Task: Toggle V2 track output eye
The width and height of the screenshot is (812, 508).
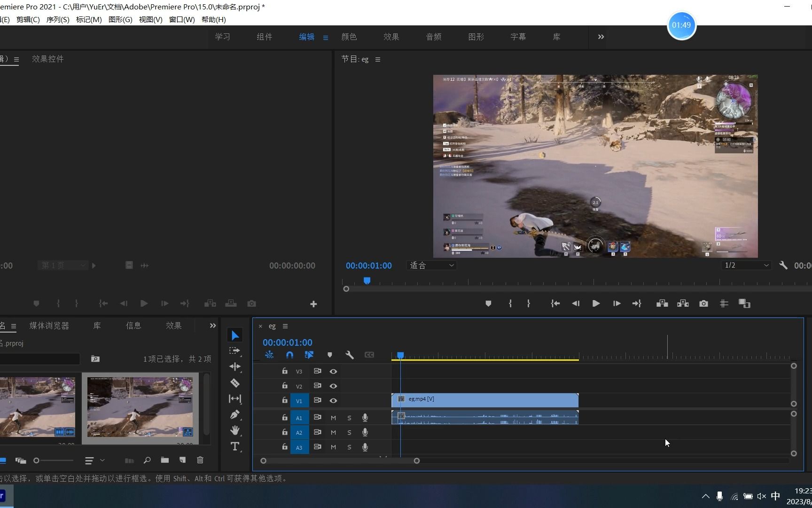Action: click(333, 386)
